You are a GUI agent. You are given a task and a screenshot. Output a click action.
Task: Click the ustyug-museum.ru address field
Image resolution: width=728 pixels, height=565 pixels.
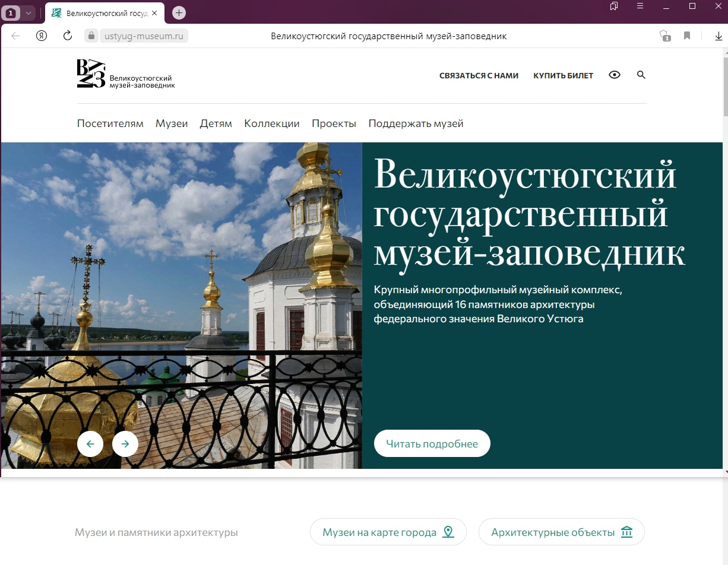pos(145,36)
